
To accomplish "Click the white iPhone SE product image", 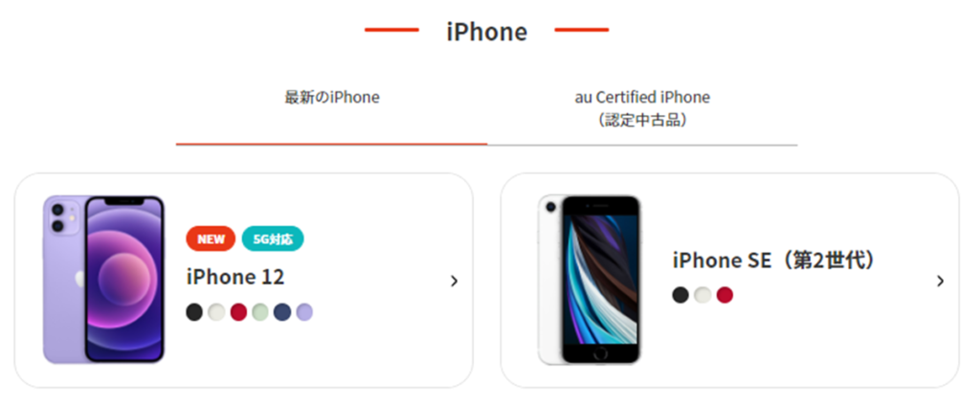I will (x=590, y=280).
